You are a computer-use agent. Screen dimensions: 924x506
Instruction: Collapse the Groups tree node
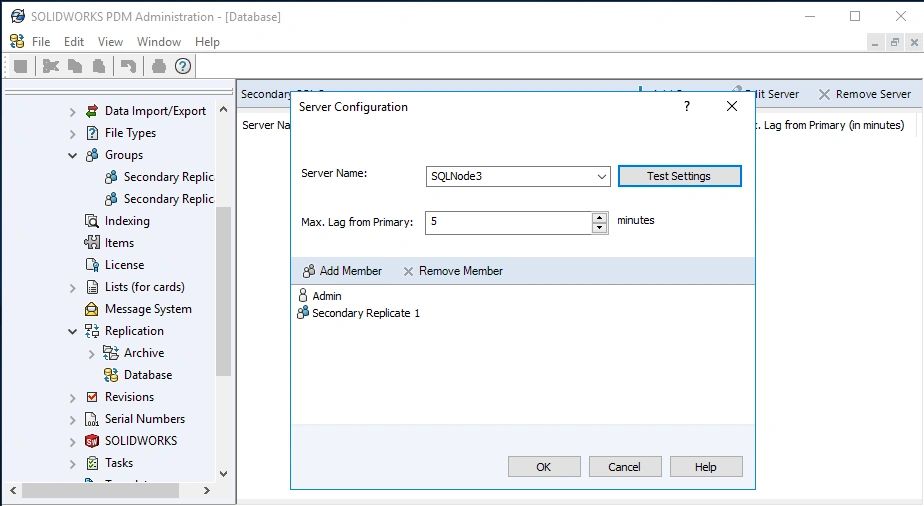tap(73, 155)
